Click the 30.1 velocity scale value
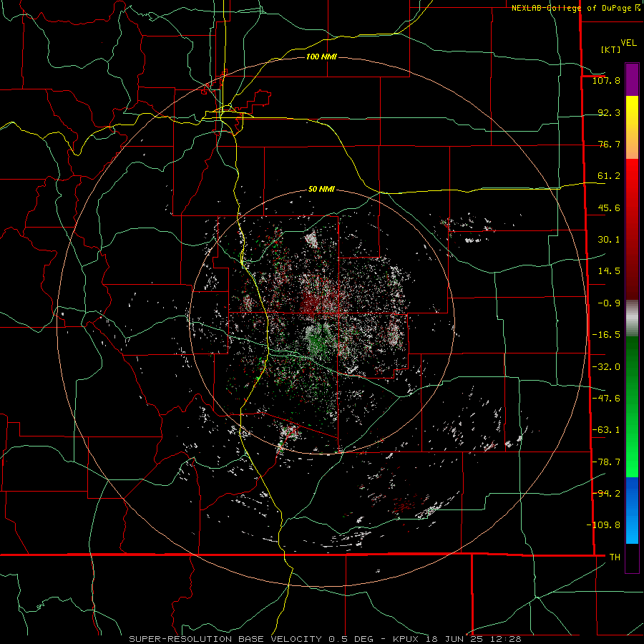Viewport: 644px width, 644px height. click(x=609, y=240)
